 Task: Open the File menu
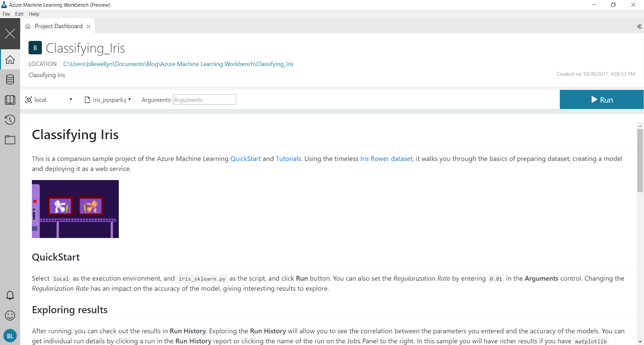click(x=6, y=14)
